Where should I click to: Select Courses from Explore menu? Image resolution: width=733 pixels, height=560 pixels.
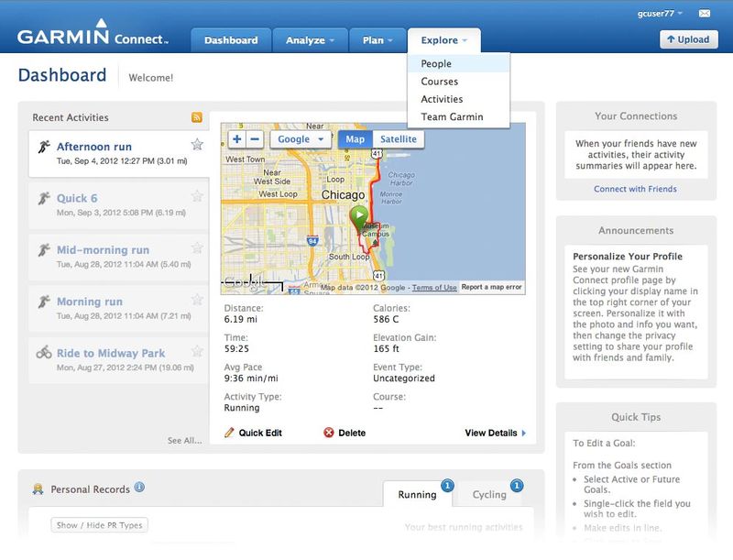pyautogui.click(x=458, y=82)
